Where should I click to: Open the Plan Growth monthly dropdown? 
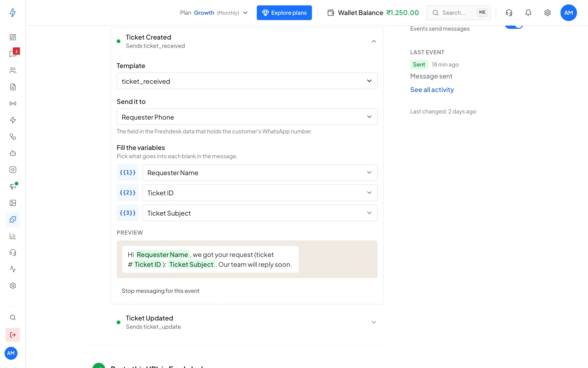pyautogui.click(x=214, y=13)
